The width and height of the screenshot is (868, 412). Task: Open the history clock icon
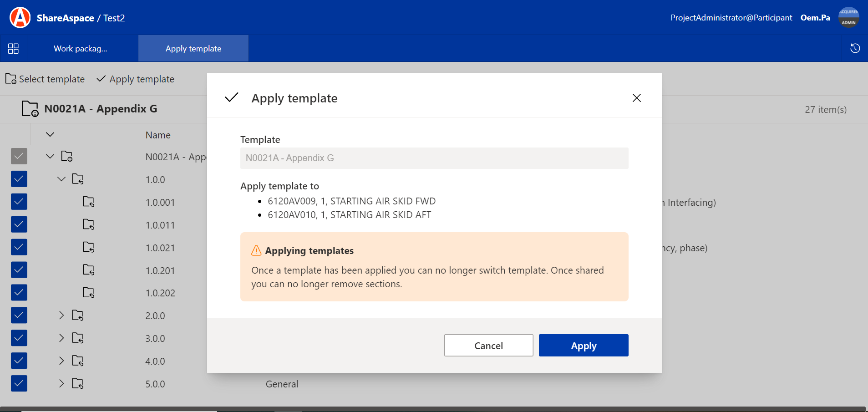click(855, 49)
